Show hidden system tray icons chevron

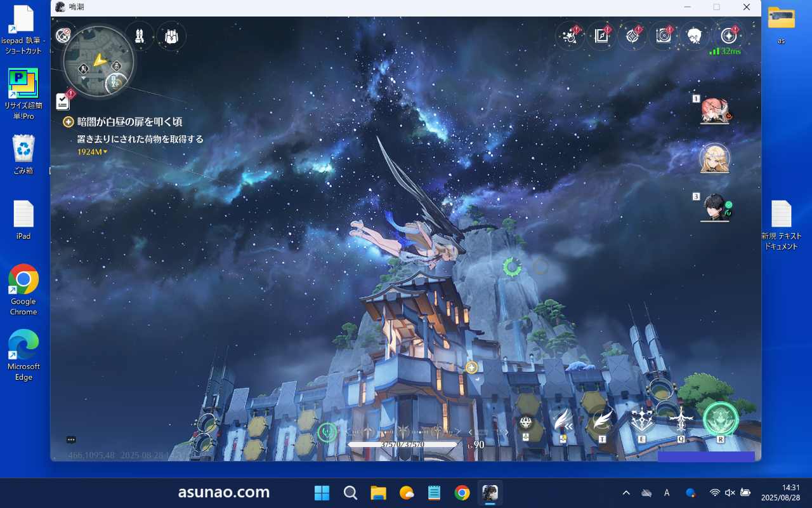[626, 493]
